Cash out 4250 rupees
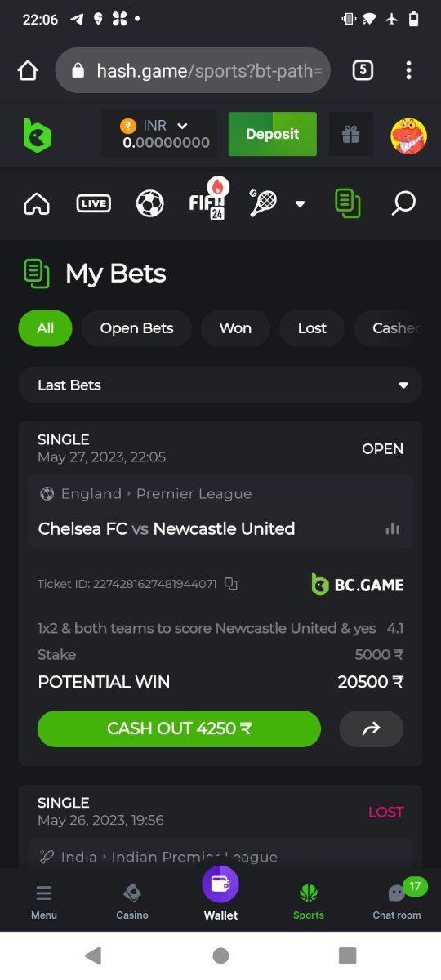 click(x=179, y=728)
